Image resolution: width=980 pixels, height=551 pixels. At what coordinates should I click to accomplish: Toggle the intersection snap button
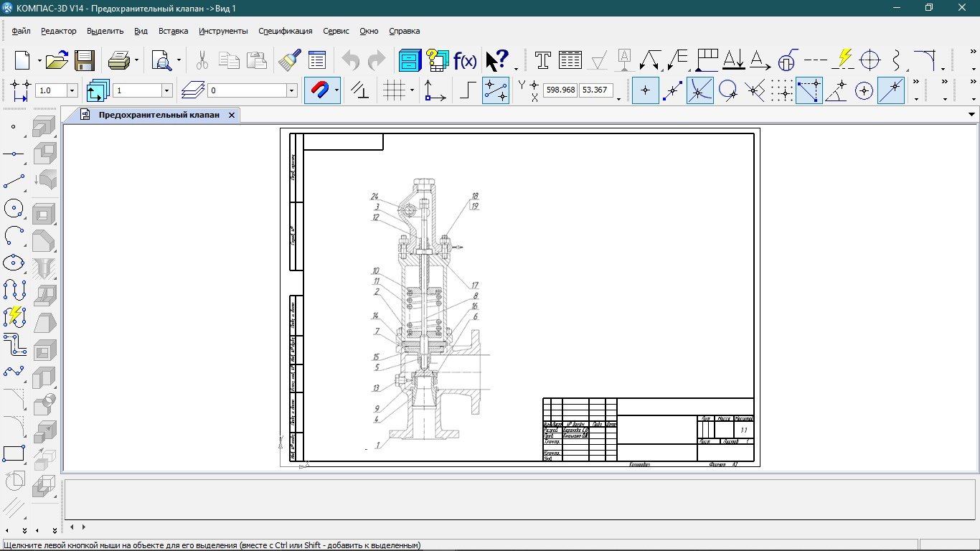699,90
